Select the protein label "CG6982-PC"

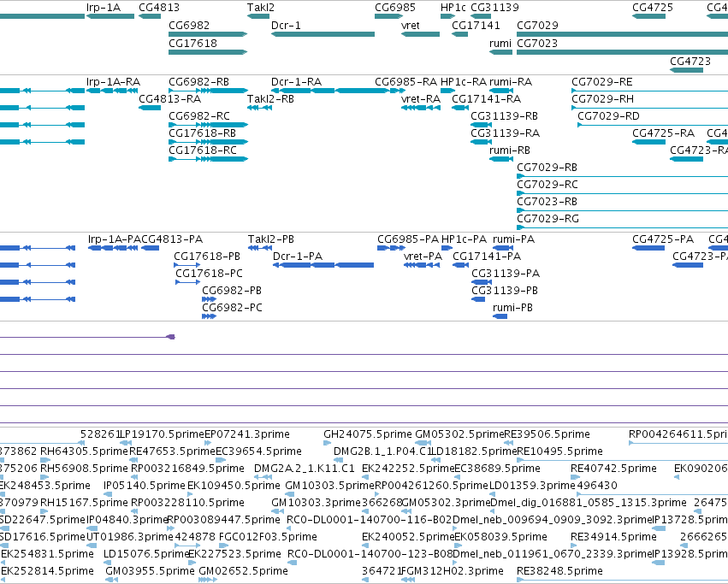pos(232,307)
